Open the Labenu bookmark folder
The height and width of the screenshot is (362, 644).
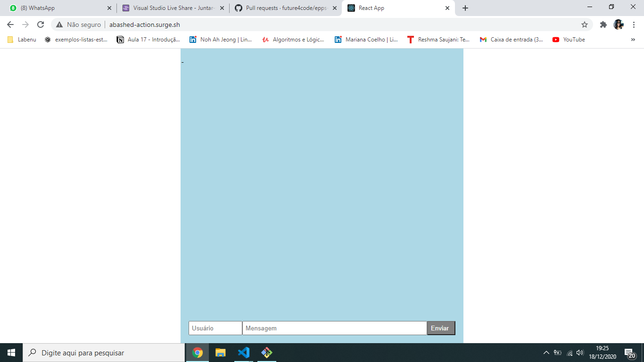(x=22, y=40)
